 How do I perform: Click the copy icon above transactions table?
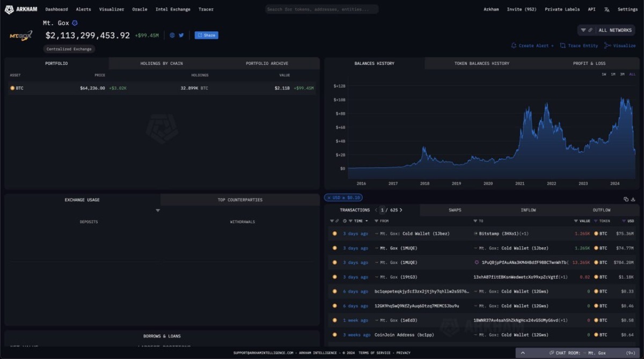coord(626,199)
